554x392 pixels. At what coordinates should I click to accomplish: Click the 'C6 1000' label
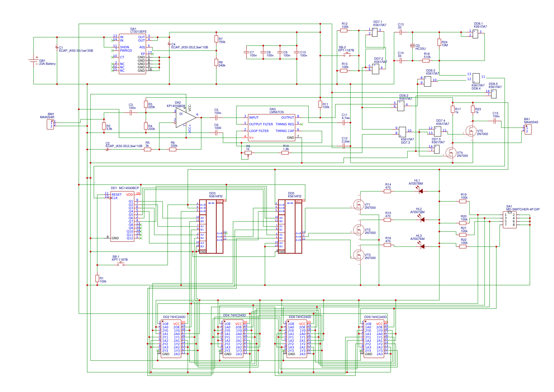tap(218, 127)
